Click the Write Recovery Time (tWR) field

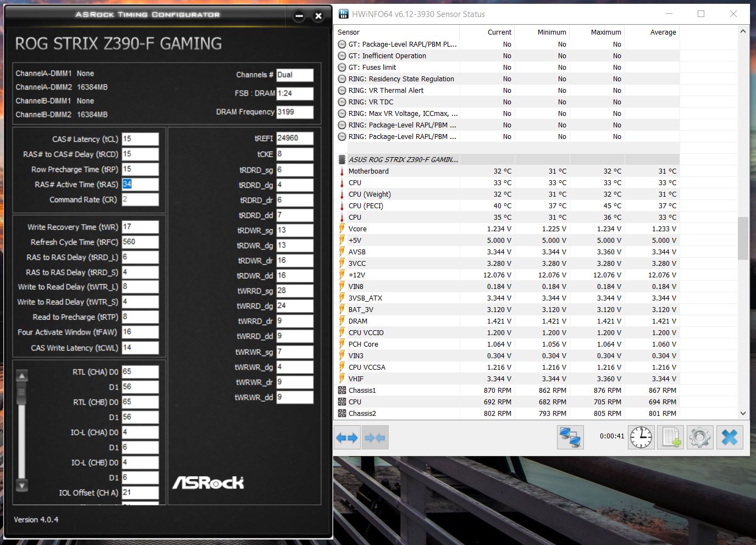point(140,226)
